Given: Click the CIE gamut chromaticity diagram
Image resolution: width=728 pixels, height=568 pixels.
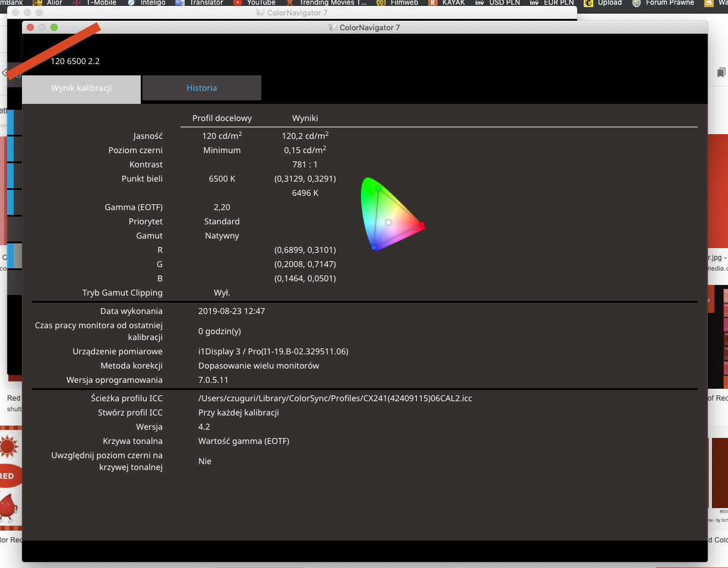Looking at the screenshot, I should [390, 214].
